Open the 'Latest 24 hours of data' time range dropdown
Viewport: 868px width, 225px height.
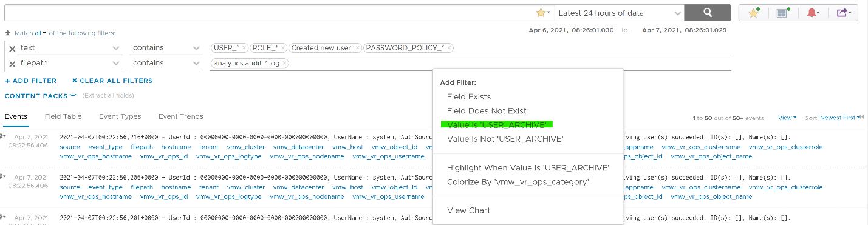[619, 13]
